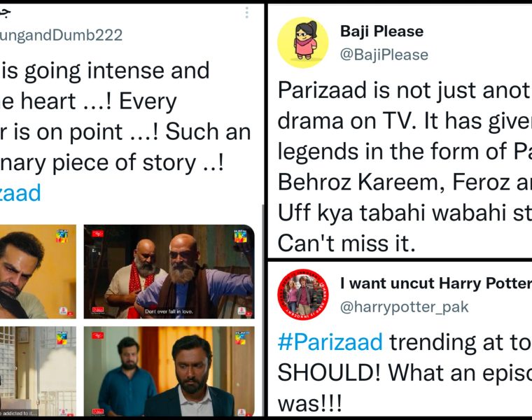The image size is (532, 420).
Task: Open the @harrypotter_pak handle link
Action: [404, 307]
